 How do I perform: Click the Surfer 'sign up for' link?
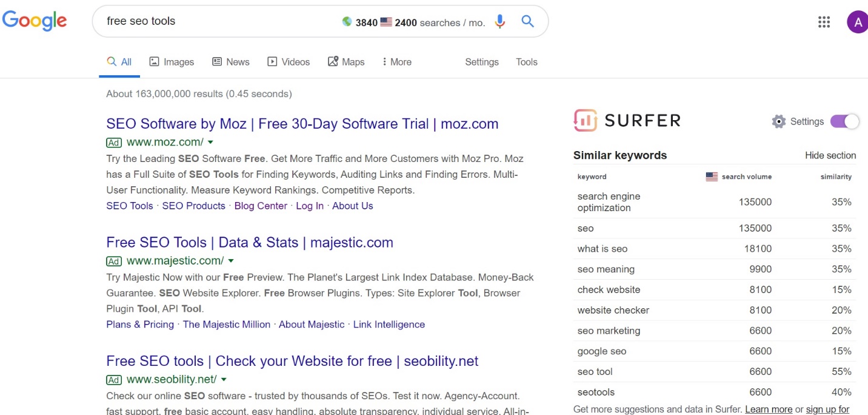828,410
